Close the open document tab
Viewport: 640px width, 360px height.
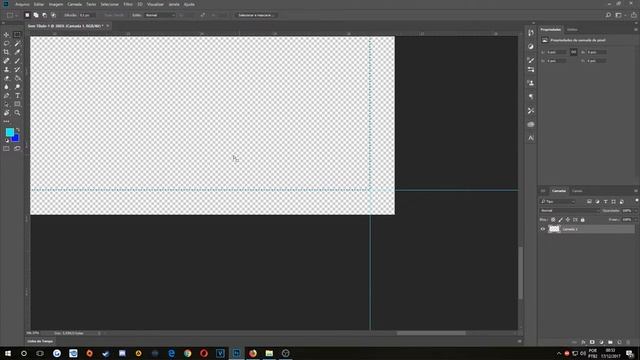coord(108,26)
